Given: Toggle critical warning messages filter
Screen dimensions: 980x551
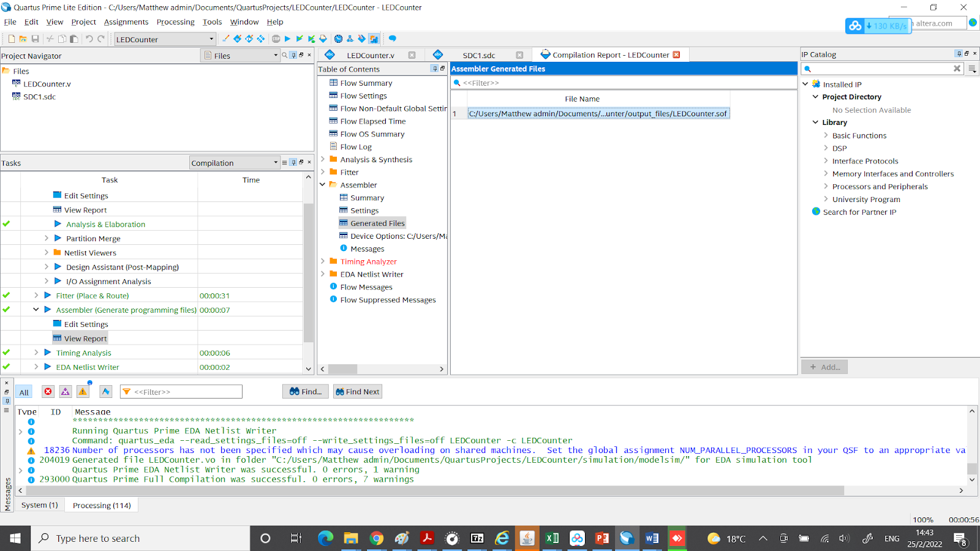Looking at the screenshot, I should coord(66,392).
